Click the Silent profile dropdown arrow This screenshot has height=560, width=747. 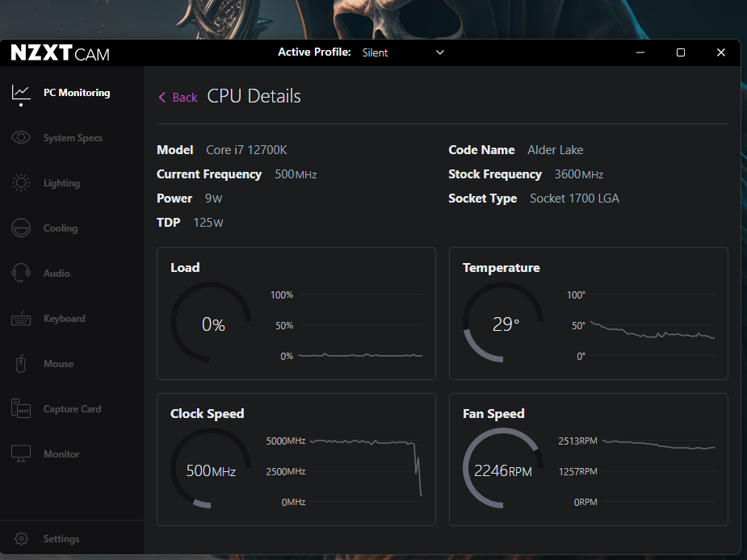(440, 52)
